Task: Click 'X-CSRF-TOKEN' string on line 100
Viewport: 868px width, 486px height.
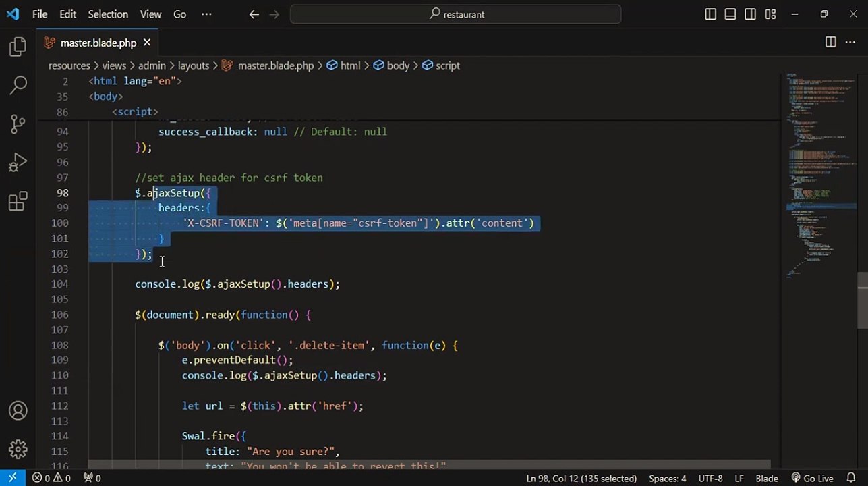Action: coord(223,223)
